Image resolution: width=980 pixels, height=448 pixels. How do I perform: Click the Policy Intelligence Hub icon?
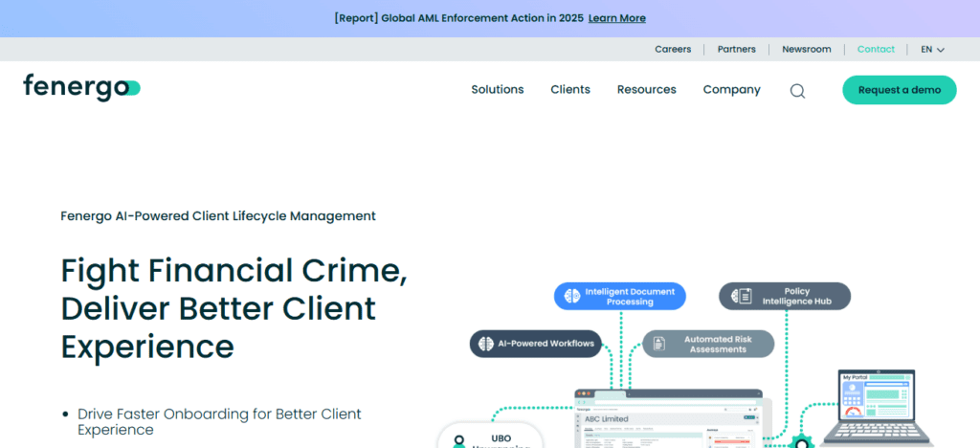click(x=740, y=296)
